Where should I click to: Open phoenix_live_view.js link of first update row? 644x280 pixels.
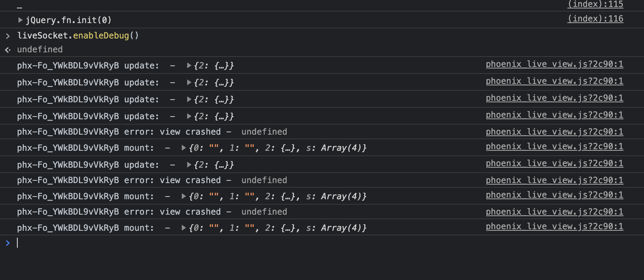[x=555, y=64]
